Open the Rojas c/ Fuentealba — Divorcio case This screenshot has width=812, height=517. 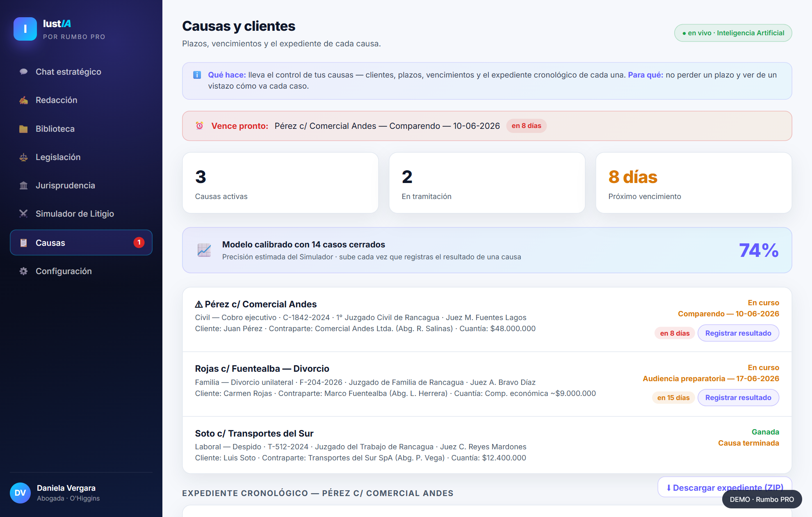pyautogui.click(x=262, y=368)
